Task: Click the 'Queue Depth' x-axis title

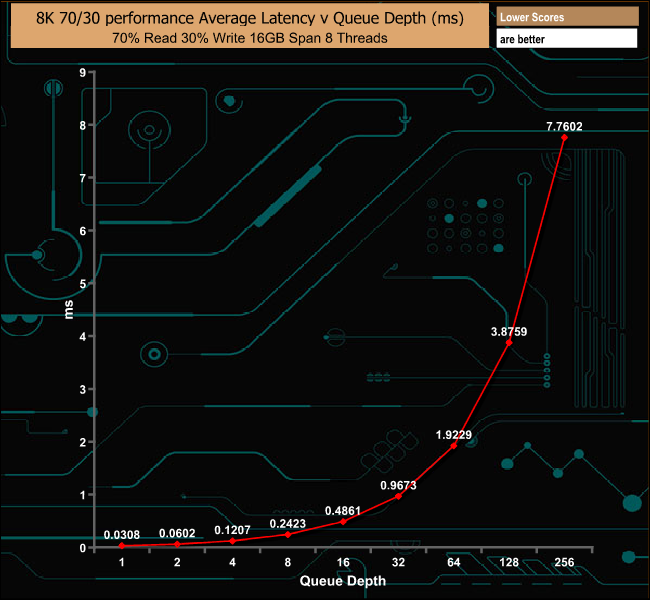Action: pyautogui.click(x=343, y=581)
